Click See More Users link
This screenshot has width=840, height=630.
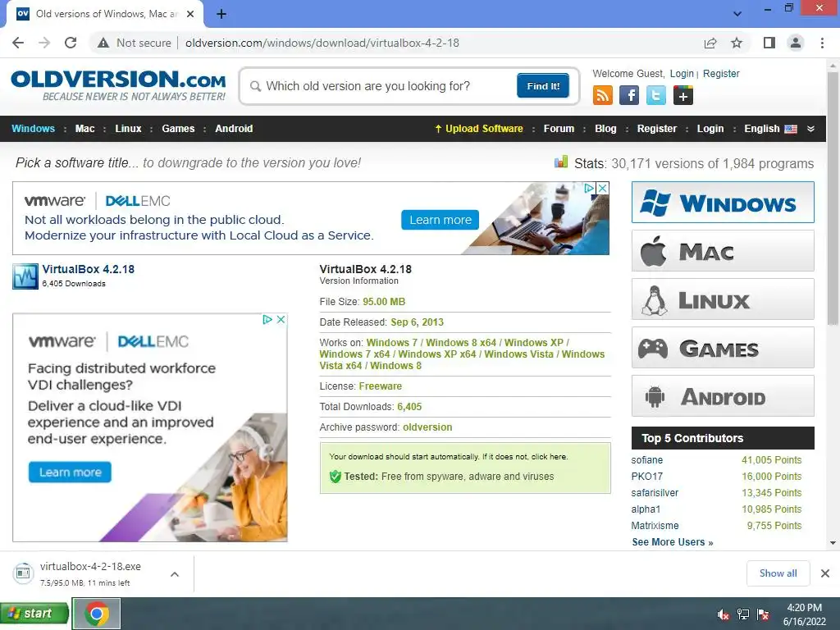[x=673, y=541]
